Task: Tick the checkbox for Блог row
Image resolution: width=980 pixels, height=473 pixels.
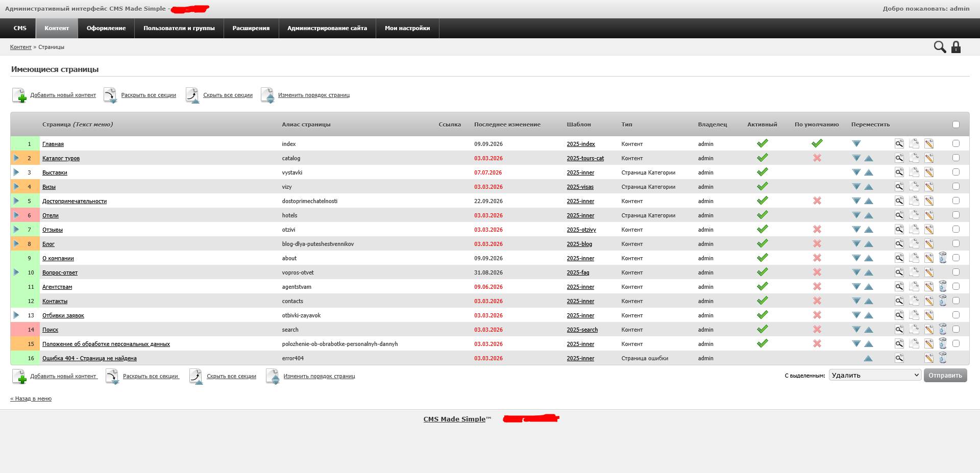Action: tap(956, 243)
